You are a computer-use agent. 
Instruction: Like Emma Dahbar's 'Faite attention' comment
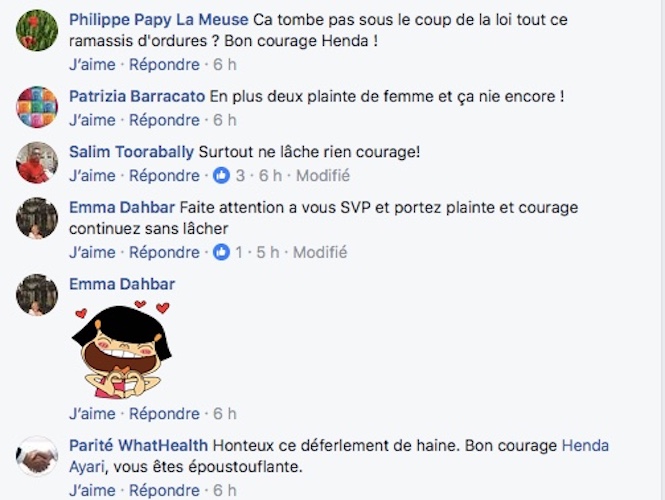92,252
